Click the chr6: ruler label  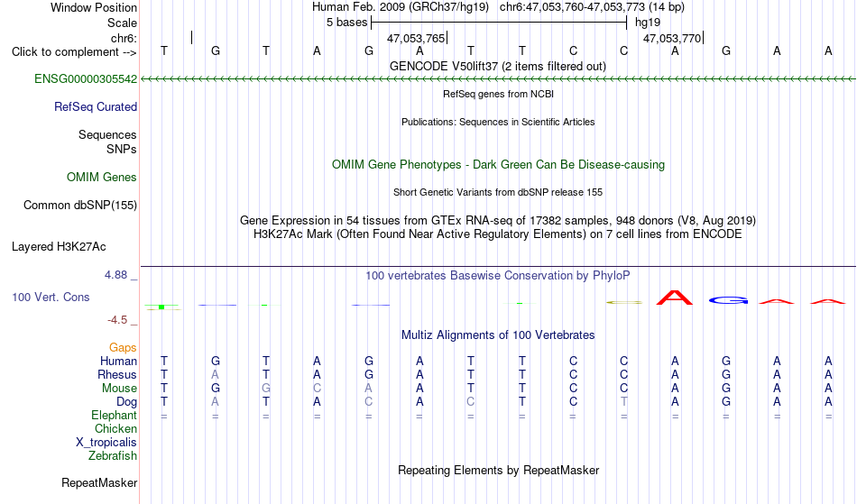click(124, 38)
